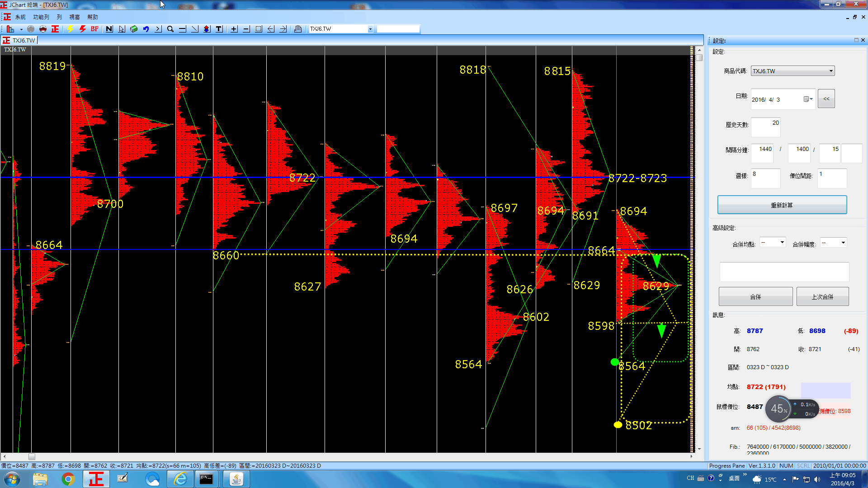Click the minus zoom-out icon

point(246,29)
